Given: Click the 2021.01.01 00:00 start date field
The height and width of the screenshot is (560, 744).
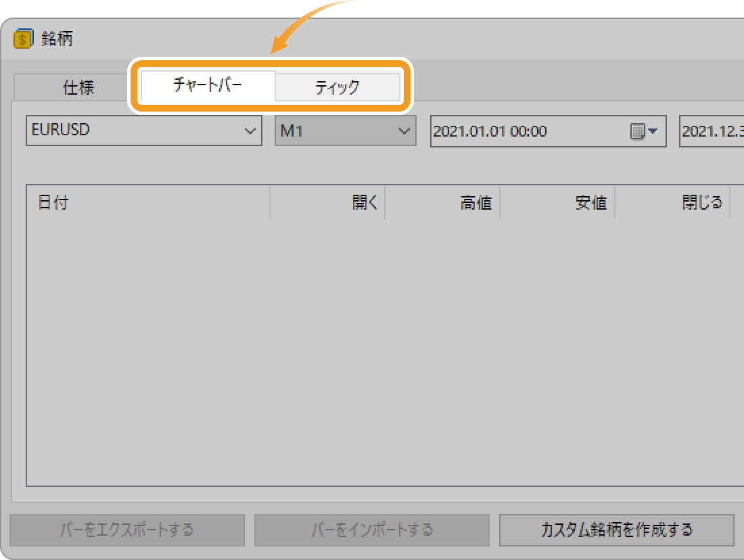Looking at the screenshot, I should point(548,131).
